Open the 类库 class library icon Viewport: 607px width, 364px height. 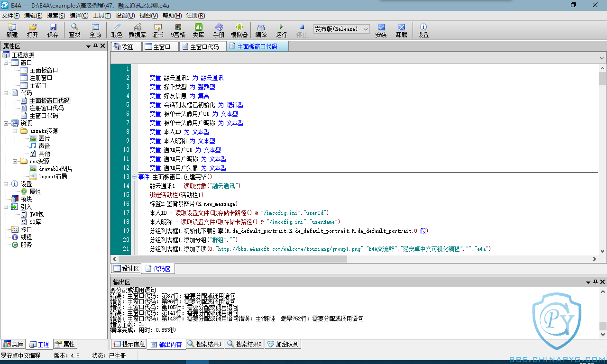[198, 30]
